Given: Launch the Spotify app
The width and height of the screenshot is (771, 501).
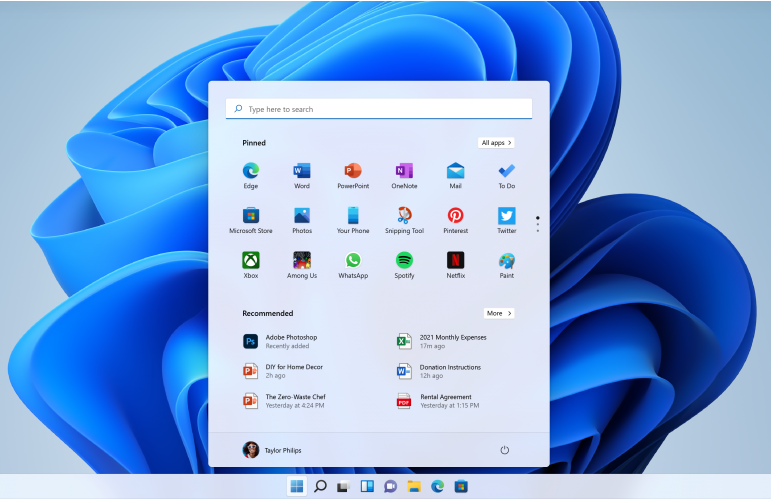Looking at the screenshot, I should (404, 265).
